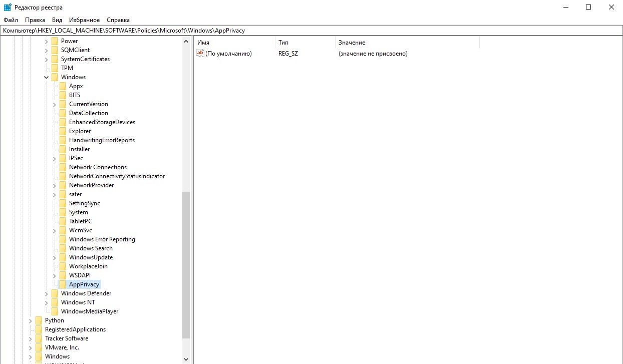Expand the NetworkProvider key
623x364 pixels.
click(55, 185)
